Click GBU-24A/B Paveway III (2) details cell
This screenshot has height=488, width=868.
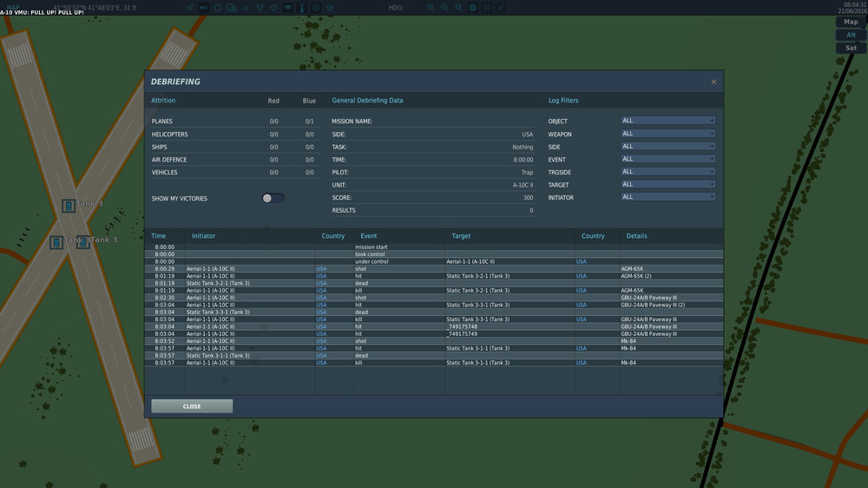(654, 305)
